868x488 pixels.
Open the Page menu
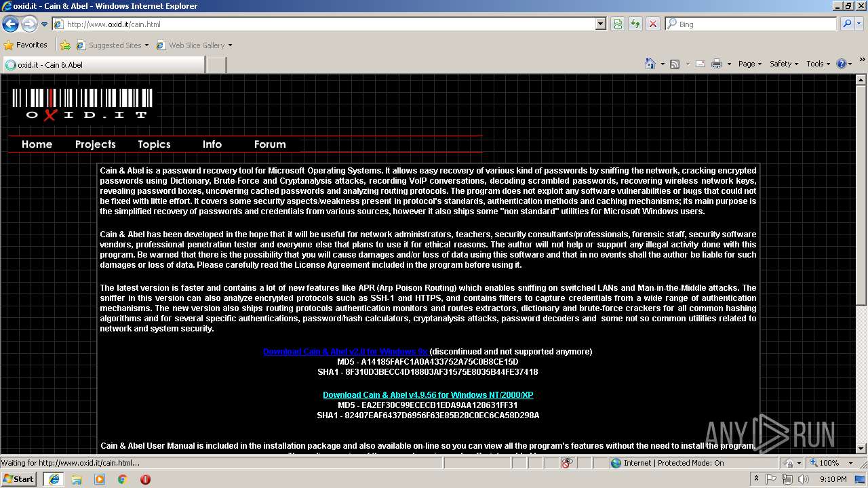click(x=749, y=64)
